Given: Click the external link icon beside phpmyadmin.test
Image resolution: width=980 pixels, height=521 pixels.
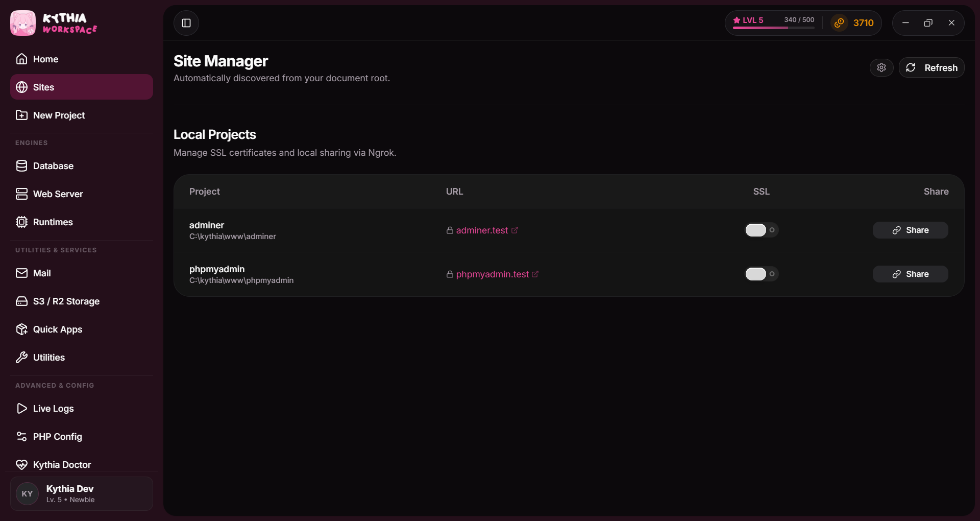Looking at the screenshot, I should point(535,274).
